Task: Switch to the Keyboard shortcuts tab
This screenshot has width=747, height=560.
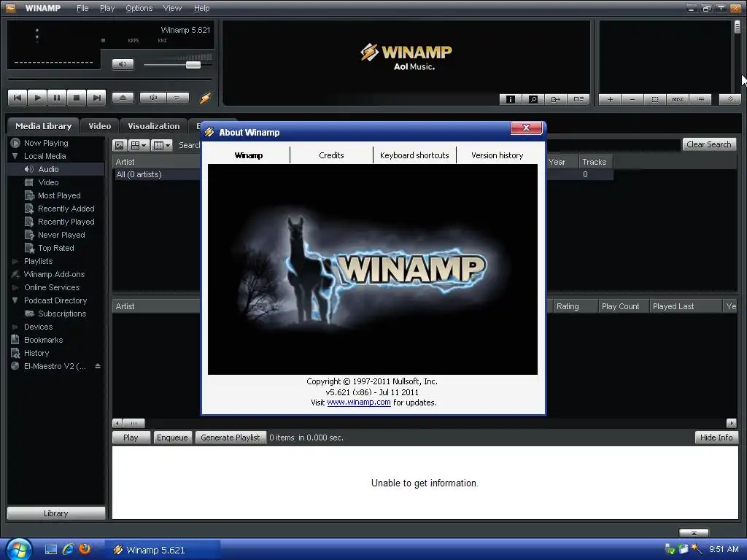Action: 414,155
